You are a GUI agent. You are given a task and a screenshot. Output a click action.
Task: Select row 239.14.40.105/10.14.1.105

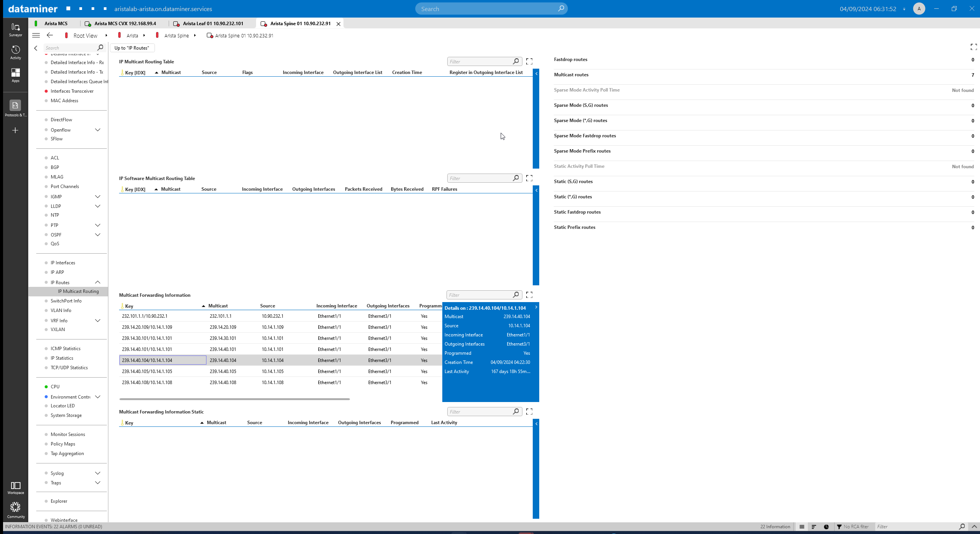click(x=280, y=372)
